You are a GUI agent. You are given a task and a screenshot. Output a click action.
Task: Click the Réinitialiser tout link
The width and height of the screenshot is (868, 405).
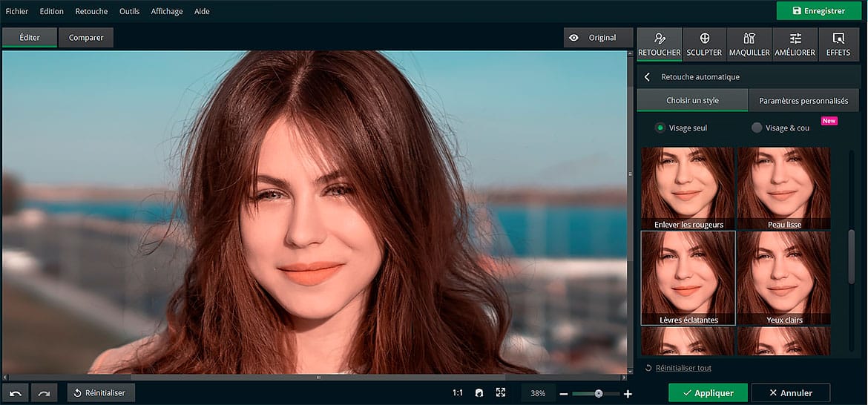point(678,368)
